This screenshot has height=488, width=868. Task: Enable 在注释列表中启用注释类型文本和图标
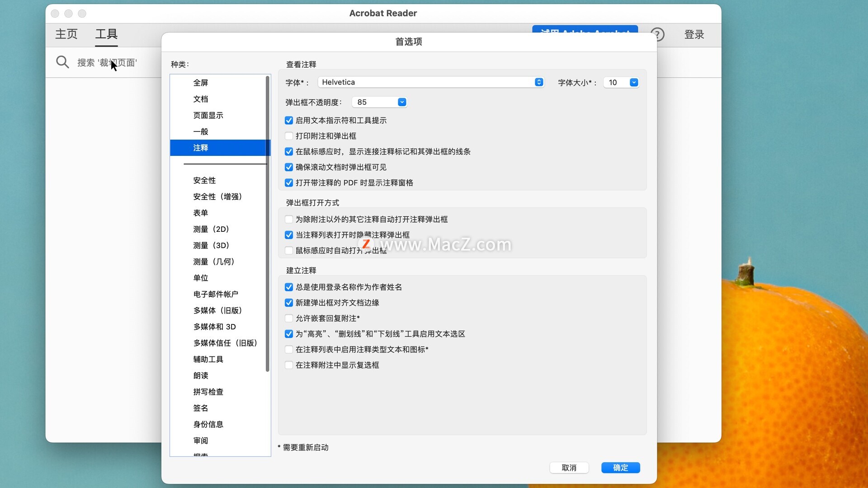coord(289,350)
